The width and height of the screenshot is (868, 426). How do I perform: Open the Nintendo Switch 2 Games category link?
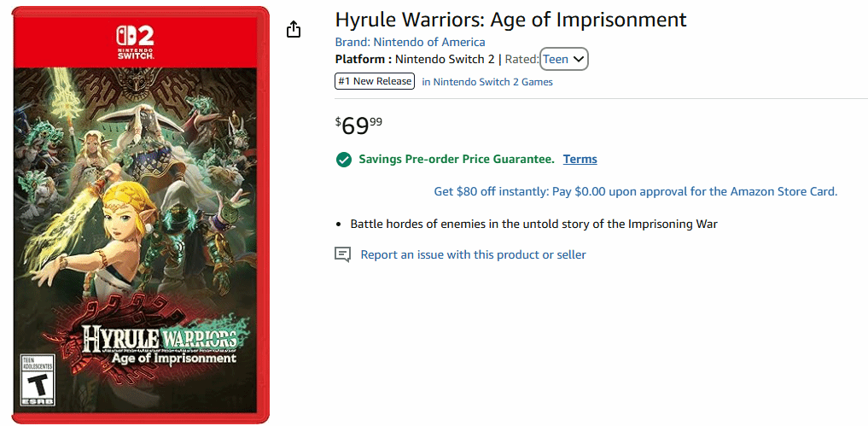click(493, 82)
